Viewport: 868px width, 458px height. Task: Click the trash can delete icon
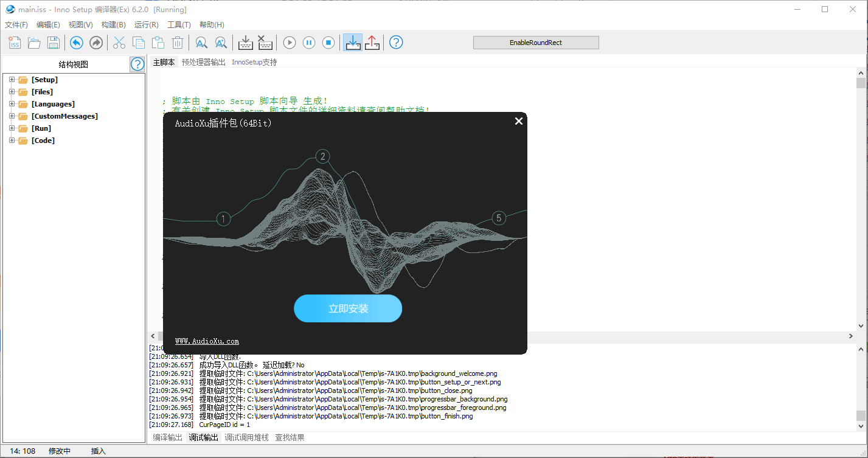point(178,43)
